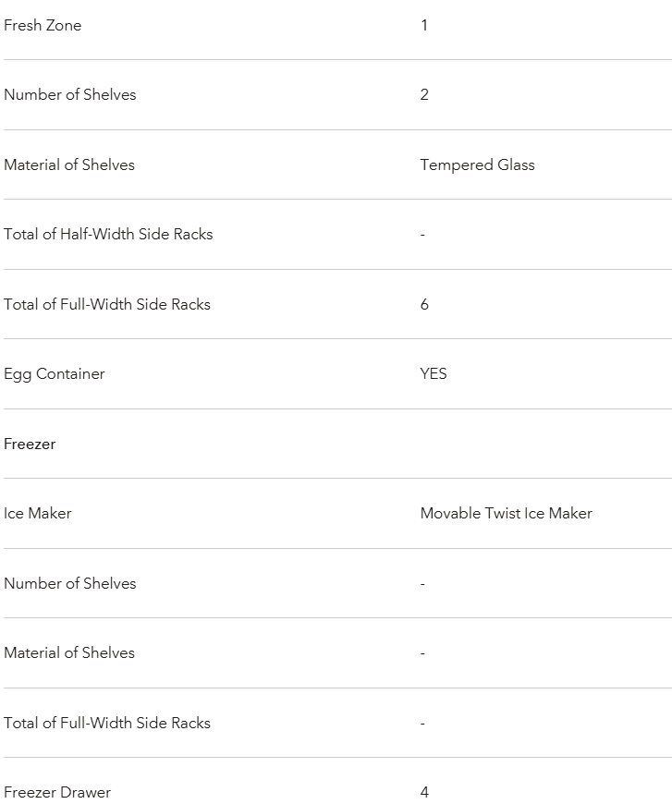Click the Half-Width Side Racks dash value

tap(422, 235)
